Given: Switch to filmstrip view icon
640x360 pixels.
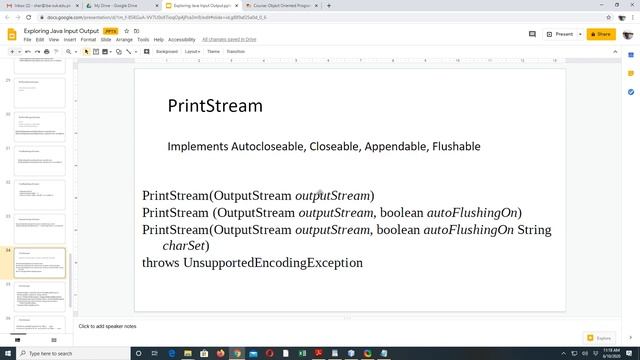Looking at the screenshot, I should pos(18,340).
